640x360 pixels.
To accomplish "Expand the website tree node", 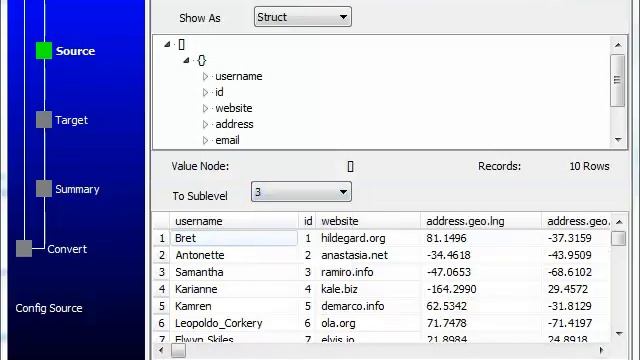I will click(205, 108).
